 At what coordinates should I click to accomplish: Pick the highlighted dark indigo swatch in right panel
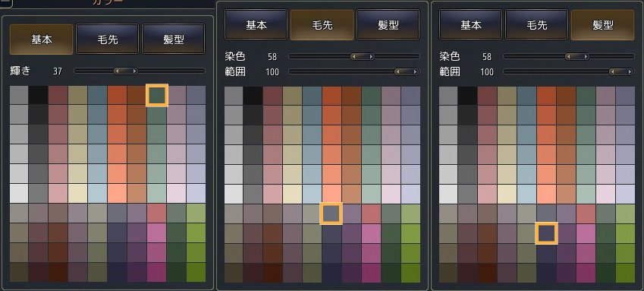(547, 233)
